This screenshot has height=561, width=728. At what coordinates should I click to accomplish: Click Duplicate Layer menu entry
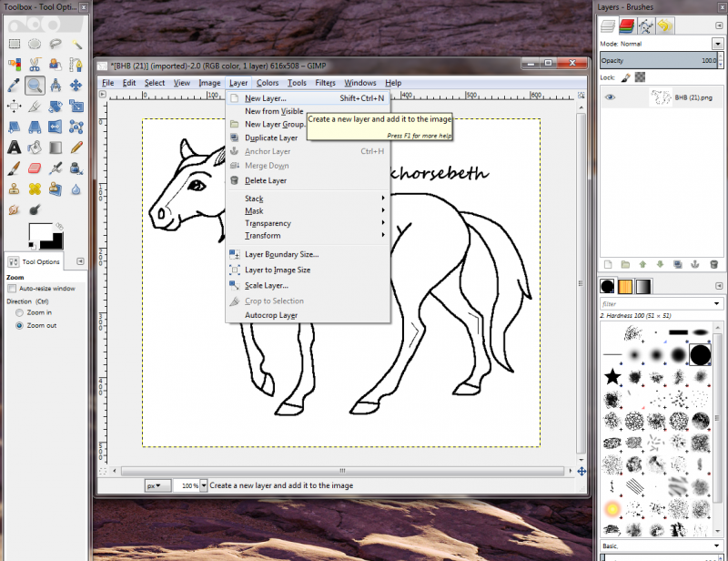click(x=308, y=138)
